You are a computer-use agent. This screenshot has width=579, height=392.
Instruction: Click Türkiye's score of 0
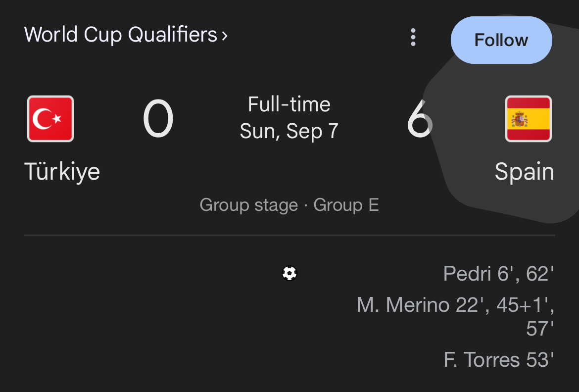[x=158, y=119]
